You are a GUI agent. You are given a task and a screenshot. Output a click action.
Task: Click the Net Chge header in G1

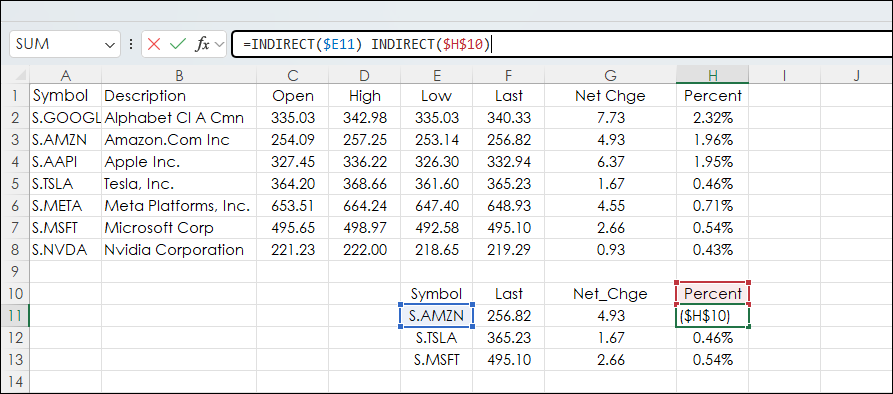pyautogui.click(x=610, y=95)
